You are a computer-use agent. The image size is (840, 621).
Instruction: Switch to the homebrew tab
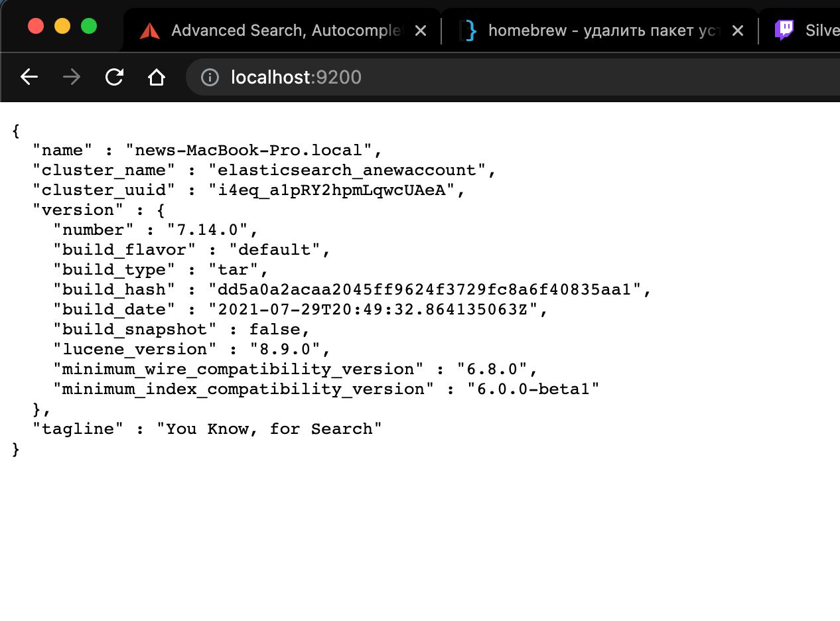click(x=600, y=30)
